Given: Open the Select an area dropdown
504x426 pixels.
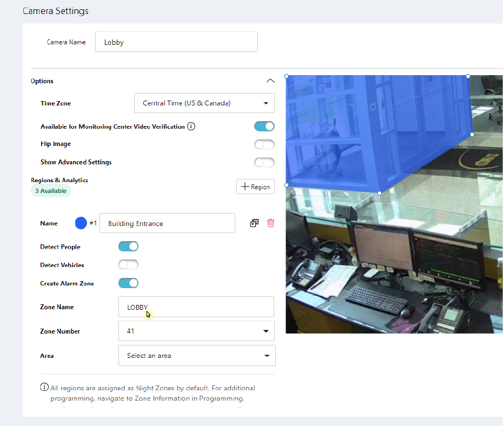Looking at the screenshot, I should 197,356.
